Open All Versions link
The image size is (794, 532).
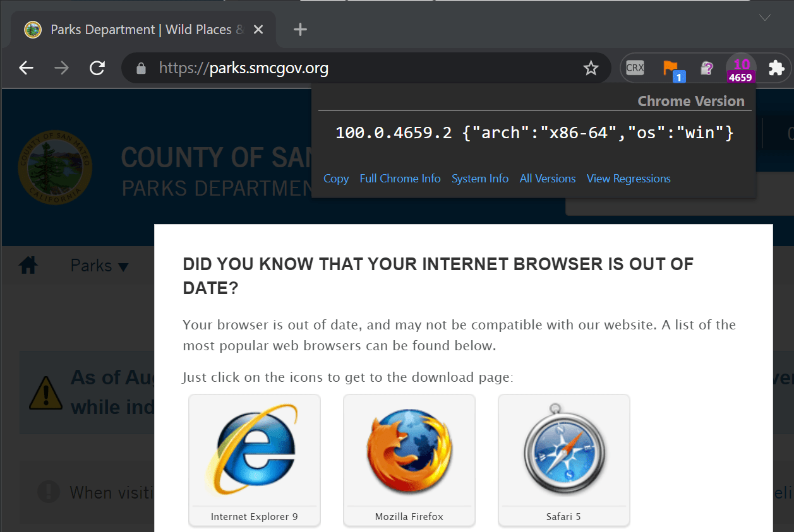coord(548,179)
